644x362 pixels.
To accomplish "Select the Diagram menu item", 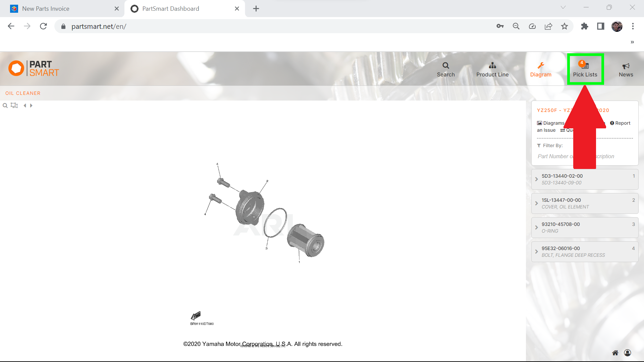I will point(540,69).
